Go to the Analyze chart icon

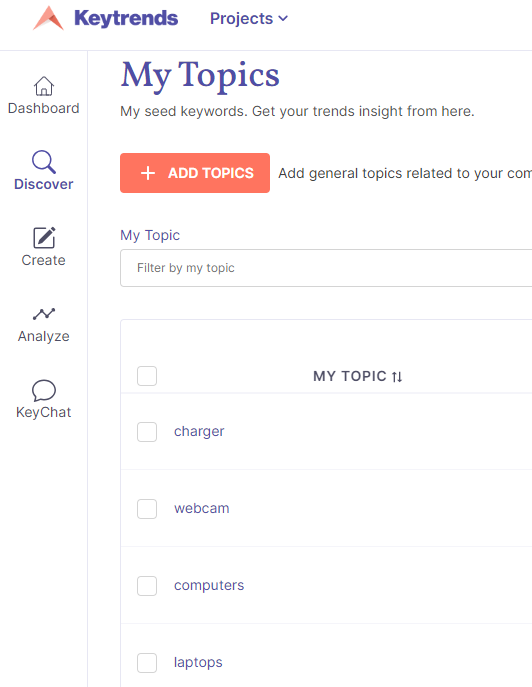[x=44, y=314]
